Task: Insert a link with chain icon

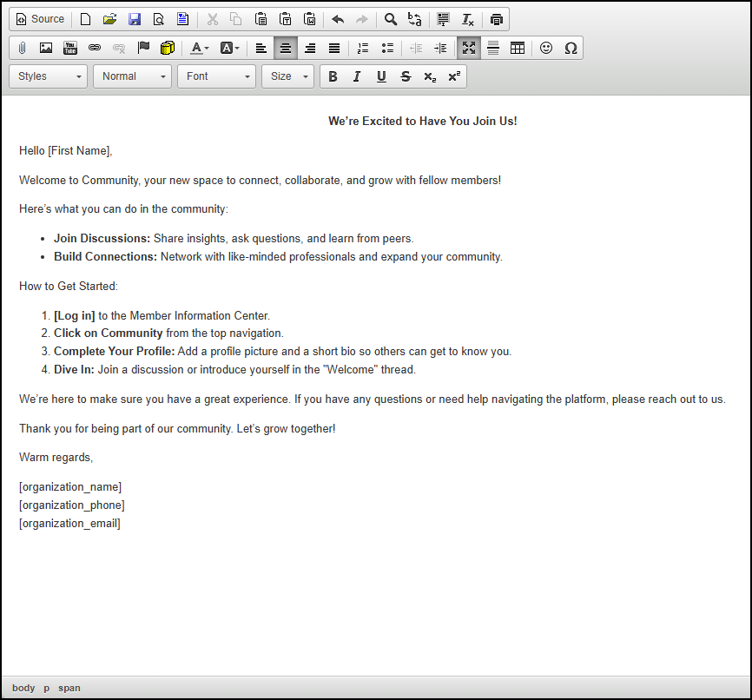Action: point(95,48)
